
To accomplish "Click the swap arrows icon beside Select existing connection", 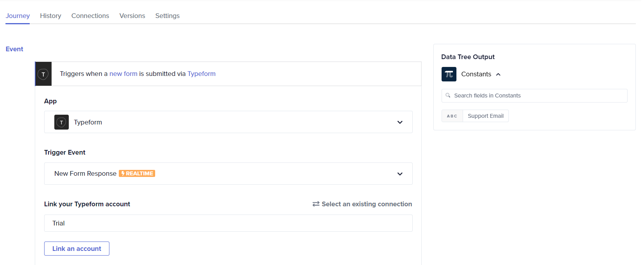I will click(316, 204).
